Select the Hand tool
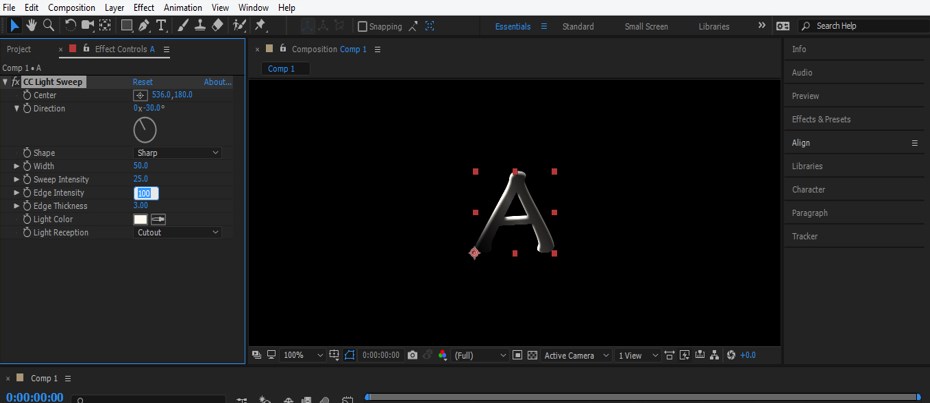Screen dimensions: 930x403 (x=31, y=25)
